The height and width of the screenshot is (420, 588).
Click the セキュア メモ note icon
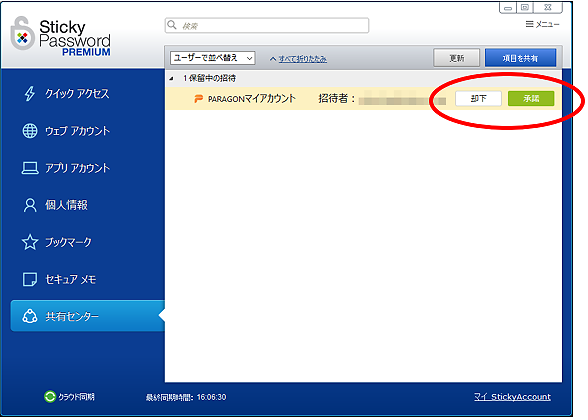pyautogui.click(x=30, y=279)
